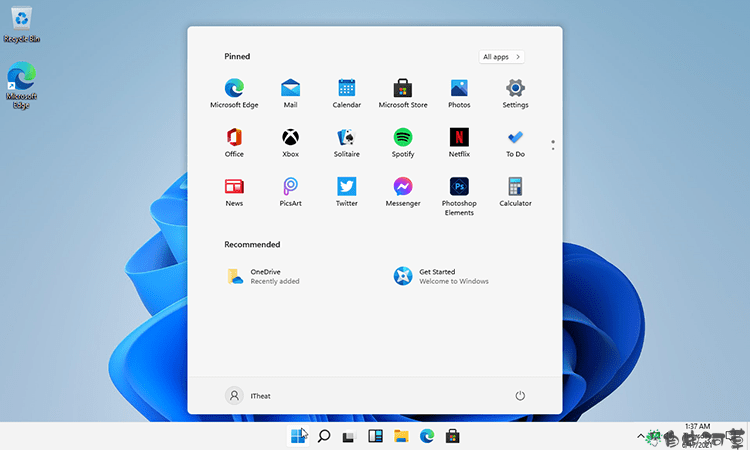Open Settings from the pinned apps

pyautogui.click(x=515, y=93)
